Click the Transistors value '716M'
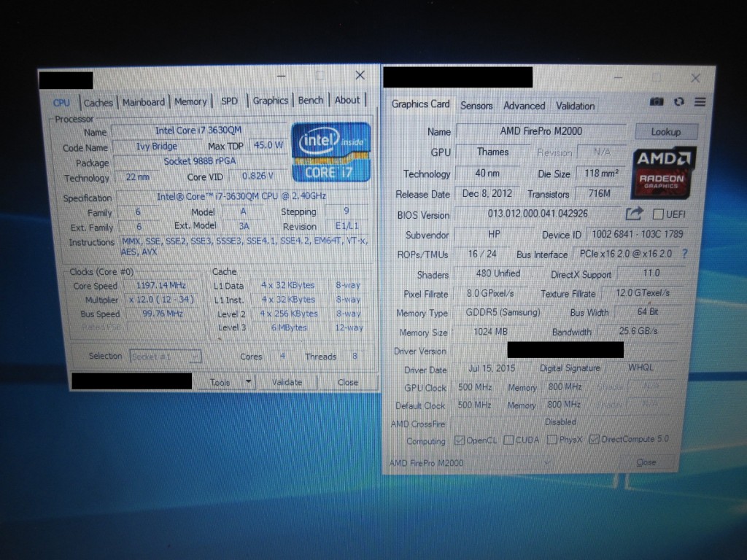Screen dimensions: 747x560 pos(600,193)
